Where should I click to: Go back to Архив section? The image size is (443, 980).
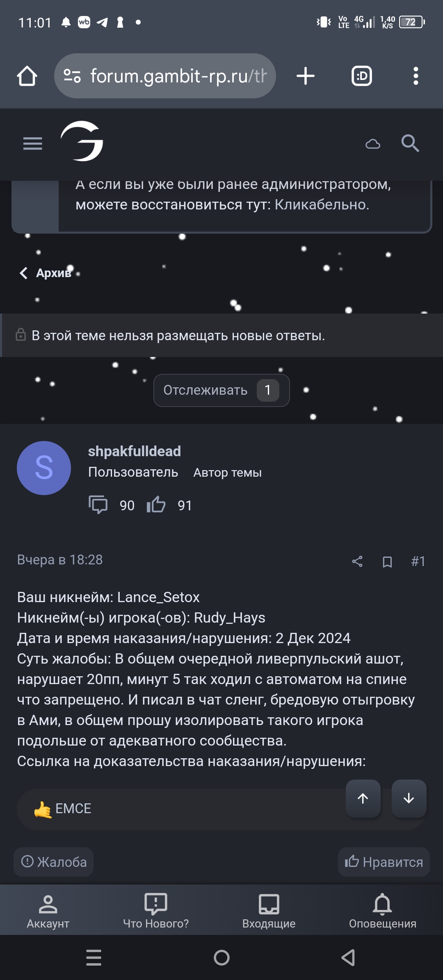pos(46,273)
